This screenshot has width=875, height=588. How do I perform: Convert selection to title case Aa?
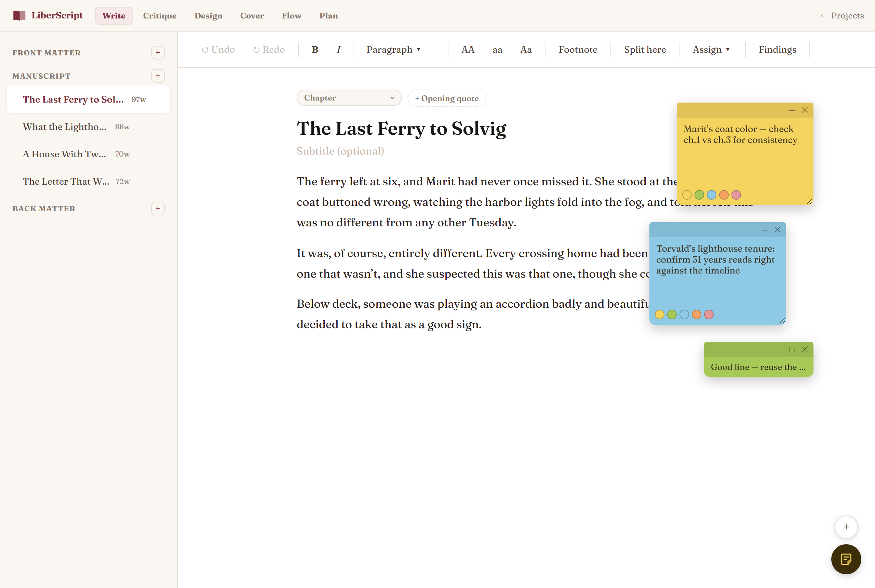[x=526, y=50]
